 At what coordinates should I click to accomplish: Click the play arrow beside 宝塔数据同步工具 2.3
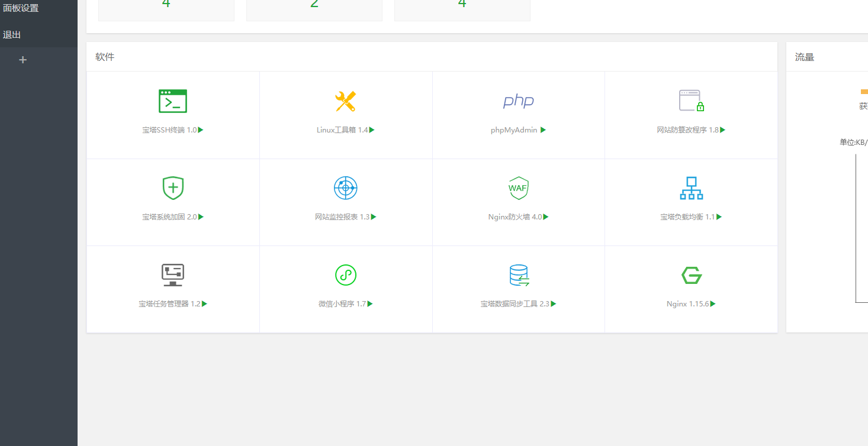[554, 304]
